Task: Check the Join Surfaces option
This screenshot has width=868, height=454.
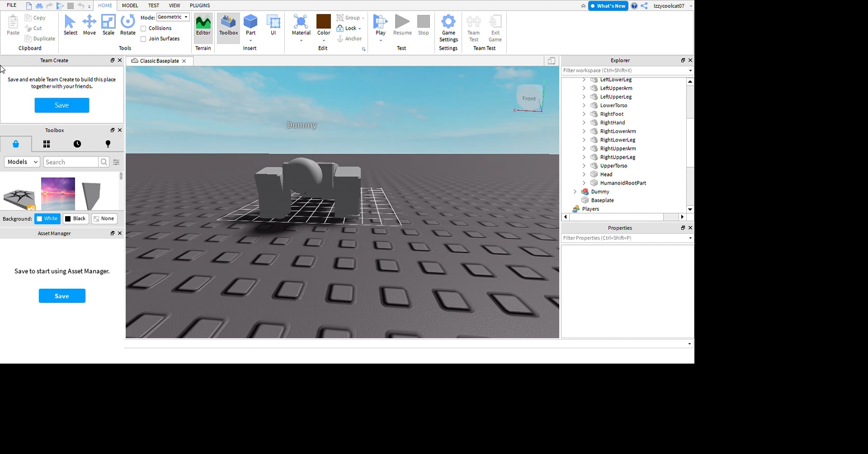Action: [x=143, y=38]
